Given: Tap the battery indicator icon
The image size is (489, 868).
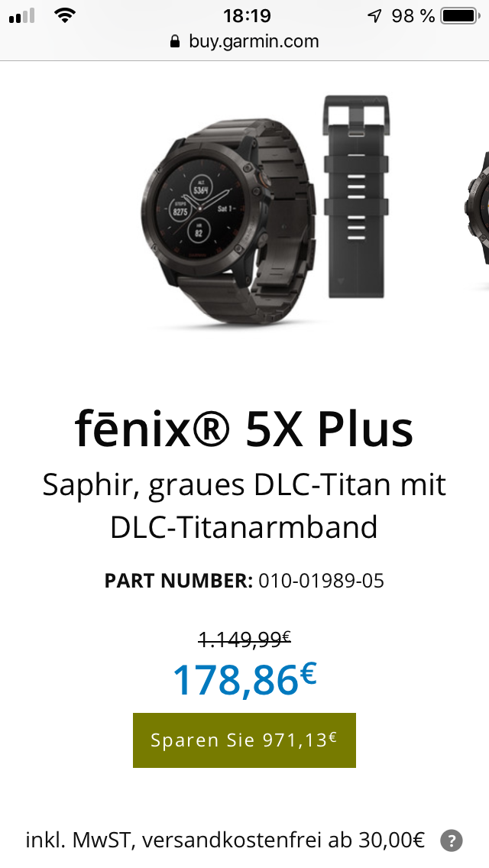Looking at the screenshot, I should 460,16.
